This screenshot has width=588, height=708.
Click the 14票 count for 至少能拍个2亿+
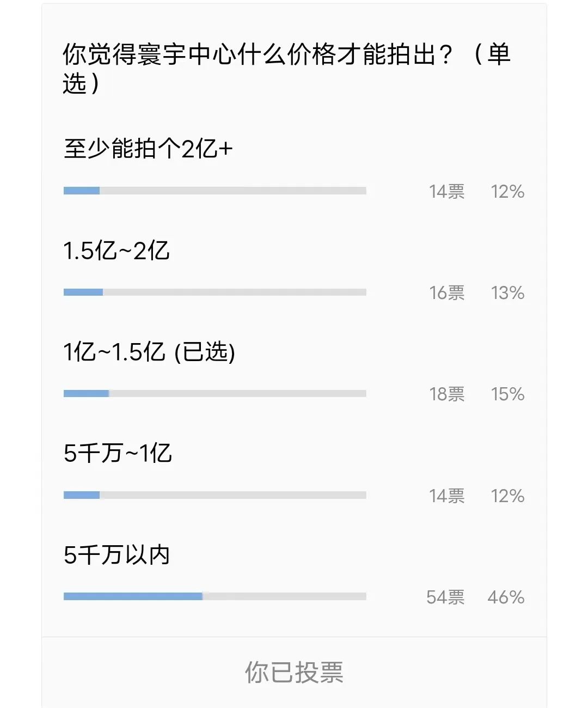point(446,192)
